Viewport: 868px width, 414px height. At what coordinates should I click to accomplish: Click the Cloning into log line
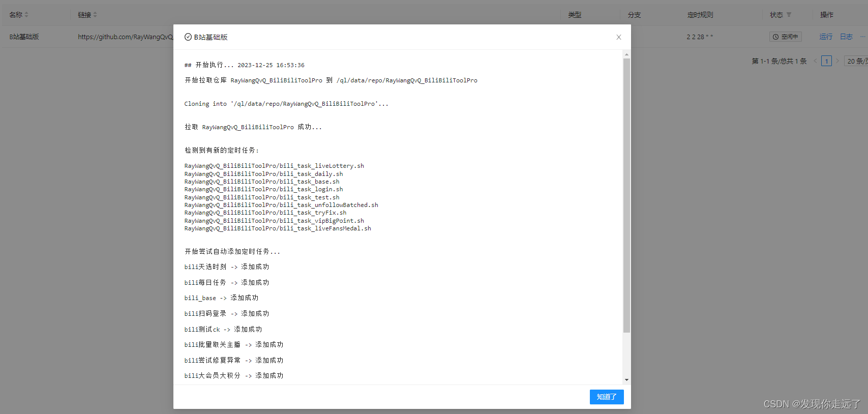286,104
